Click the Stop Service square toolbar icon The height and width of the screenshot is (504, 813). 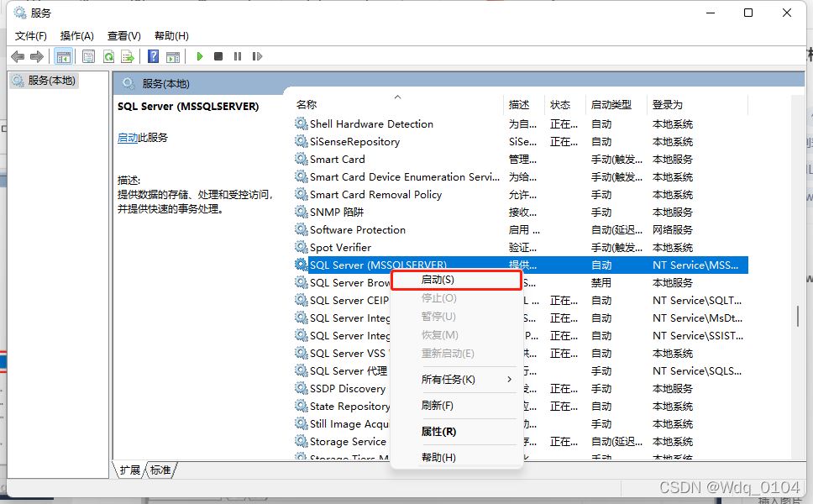(x=218, y=56)
